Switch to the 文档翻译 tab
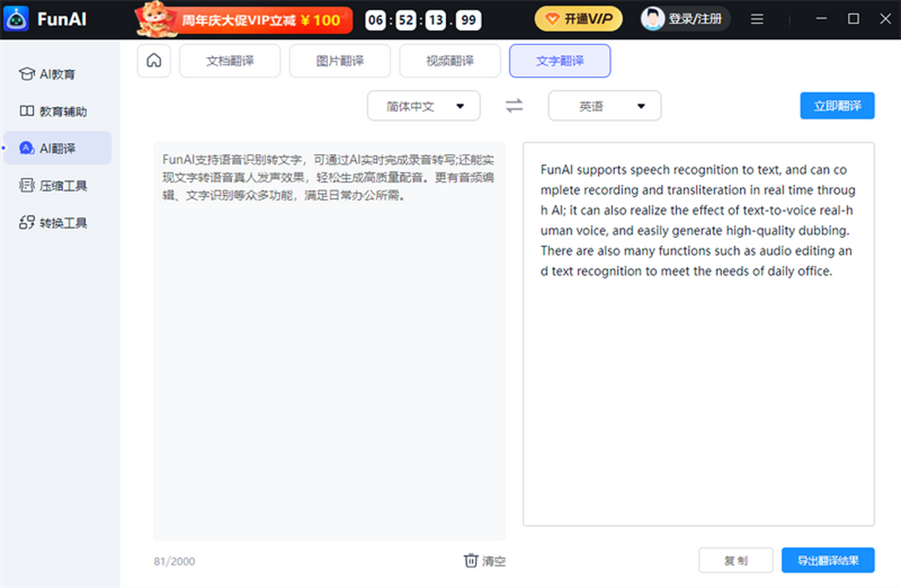This screenshot has width=901, height=588. [x=230, y=61]
